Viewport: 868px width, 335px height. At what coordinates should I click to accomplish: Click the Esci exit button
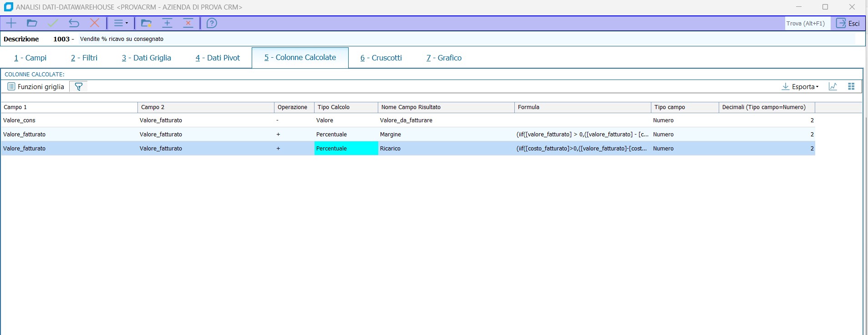(848, 24)
